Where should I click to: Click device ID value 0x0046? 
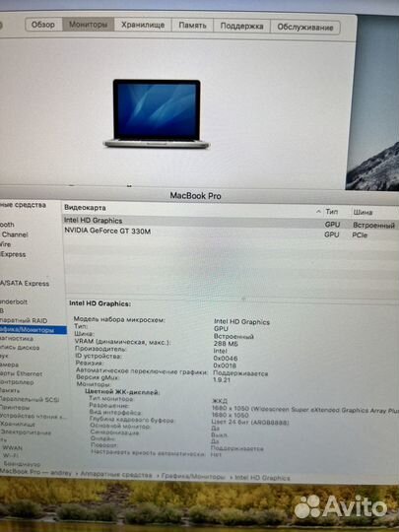(226, 359)
